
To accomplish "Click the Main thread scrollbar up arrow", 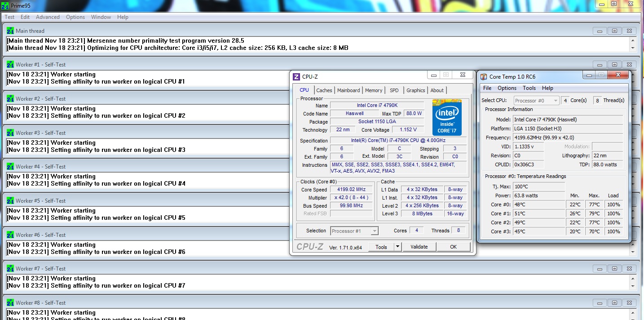I will click(x=633, y=40).
